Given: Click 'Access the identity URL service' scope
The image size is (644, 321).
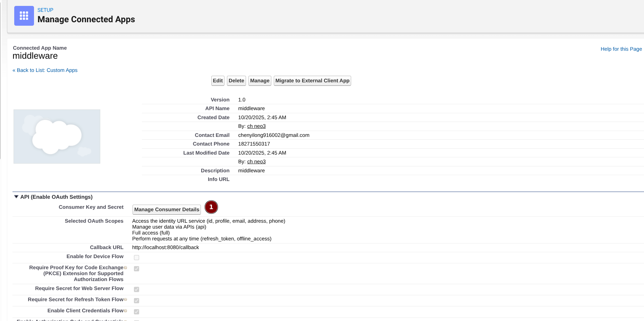Looking at the screenshot, I should pyautogui.click(x=209, y=221).
